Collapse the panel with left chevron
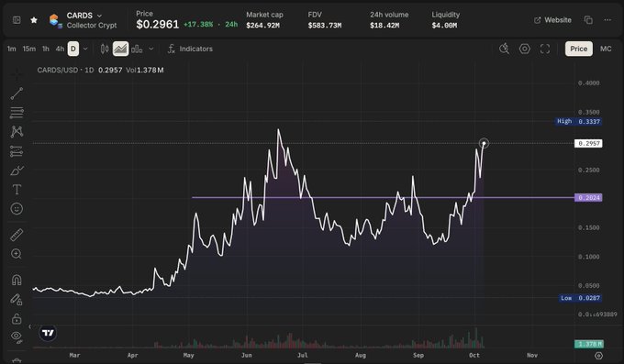This screenshot has width=624, height=364. tap(29, 326)
